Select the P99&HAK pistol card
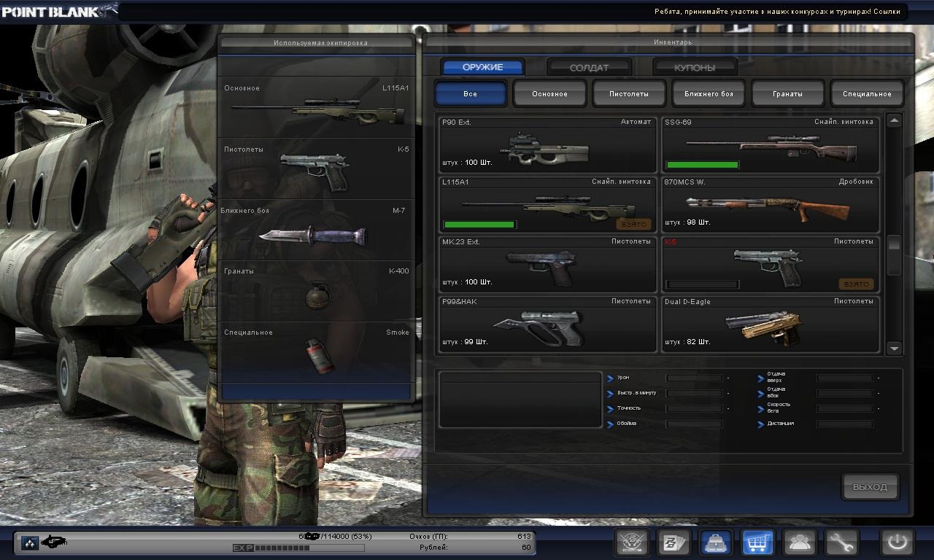Screen dimensions: 934x560 coord(548,324)
